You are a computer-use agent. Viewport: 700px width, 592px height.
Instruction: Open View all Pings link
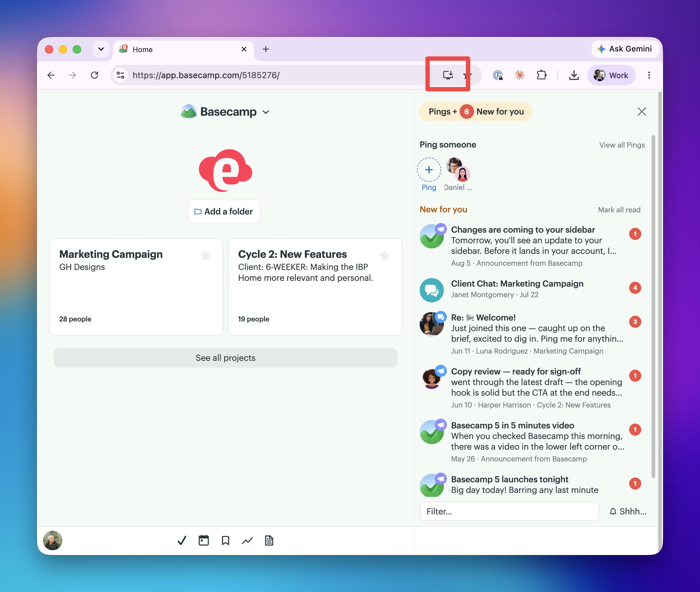[622, 145]
